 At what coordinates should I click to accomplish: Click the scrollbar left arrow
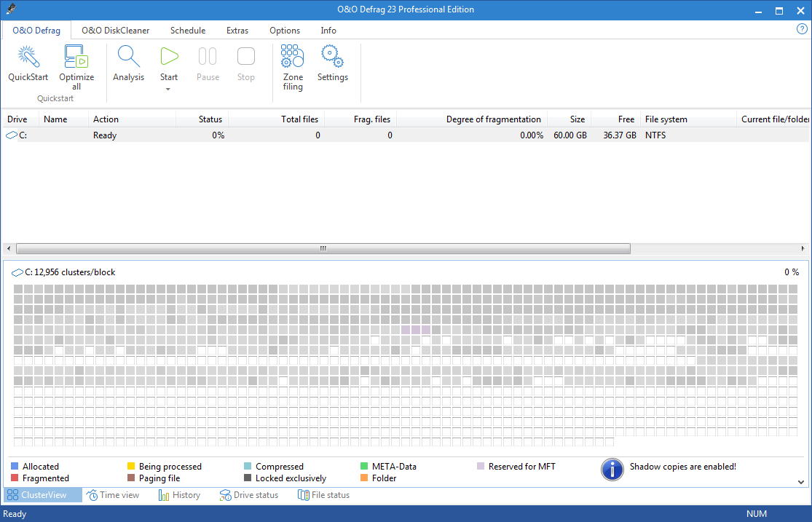(x=9, y=248)
